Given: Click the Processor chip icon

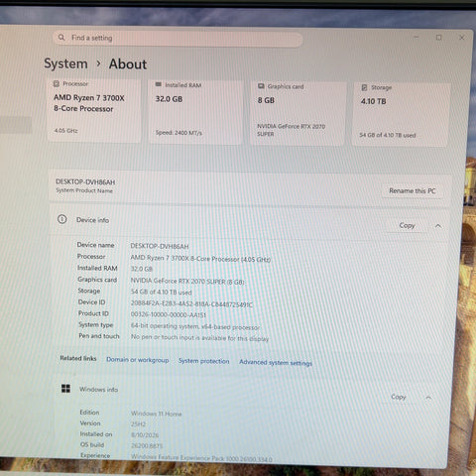Looking at the screenshot, I should 57,83.
